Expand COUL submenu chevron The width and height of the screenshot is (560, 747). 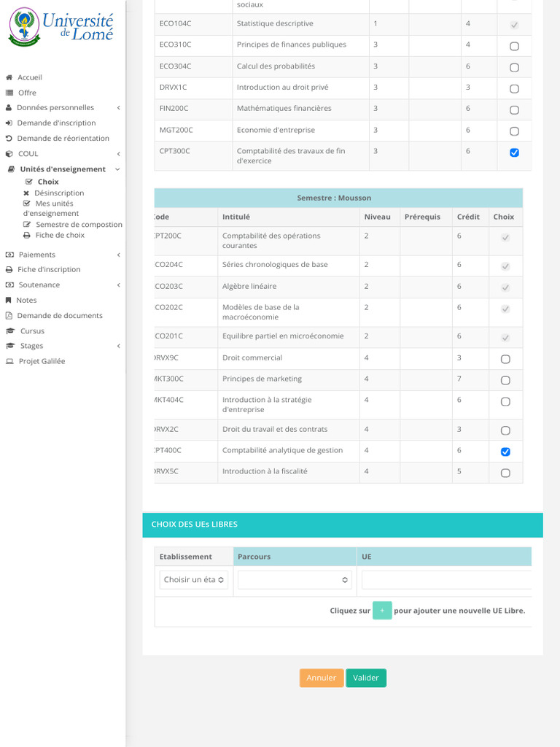118,154
